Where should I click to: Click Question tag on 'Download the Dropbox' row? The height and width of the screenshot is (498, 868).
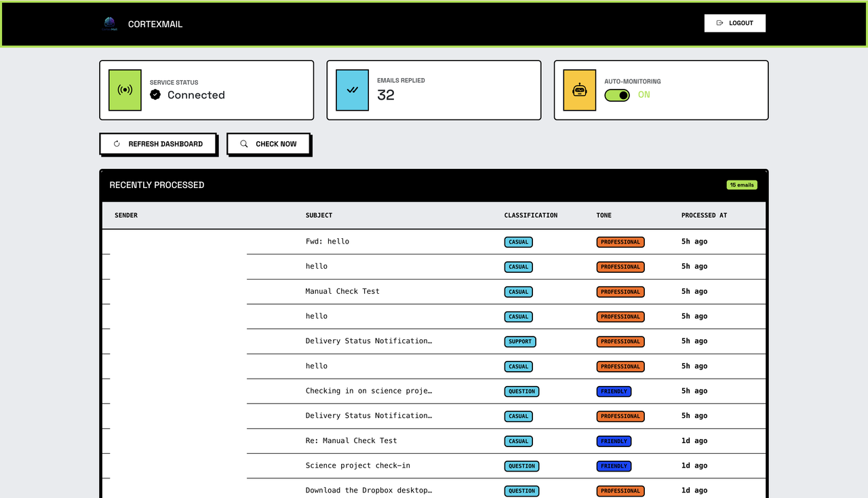[x=521, y=491]
